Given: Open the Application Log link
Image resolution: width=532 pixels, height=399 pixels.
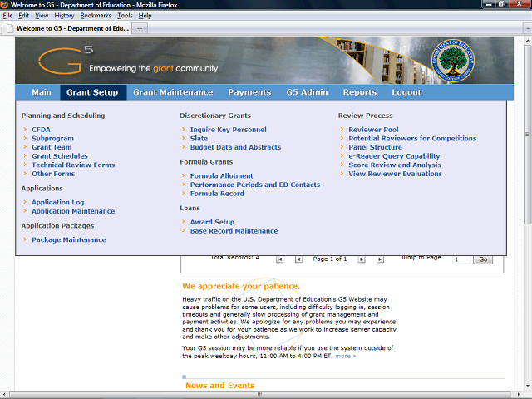Looking at the screenshot, I should (x=57, y=202).
